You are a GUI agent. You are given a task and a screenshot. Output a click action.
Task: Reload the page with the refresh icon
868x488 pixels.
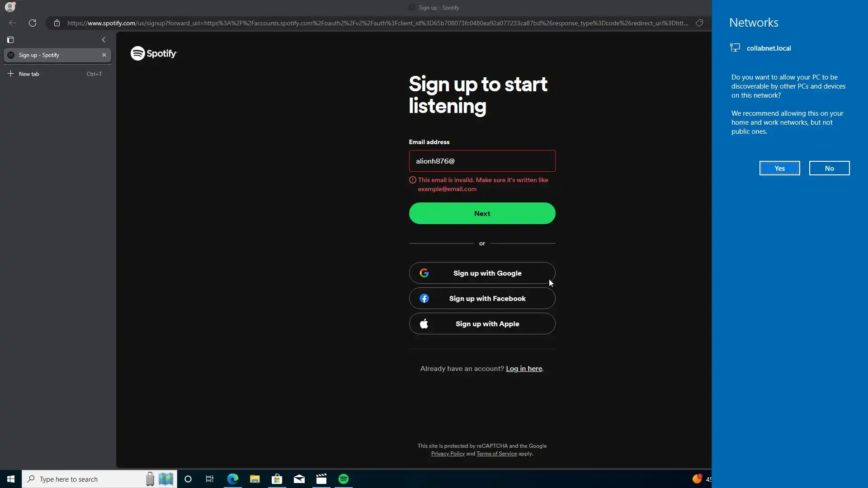coord(33,23)
